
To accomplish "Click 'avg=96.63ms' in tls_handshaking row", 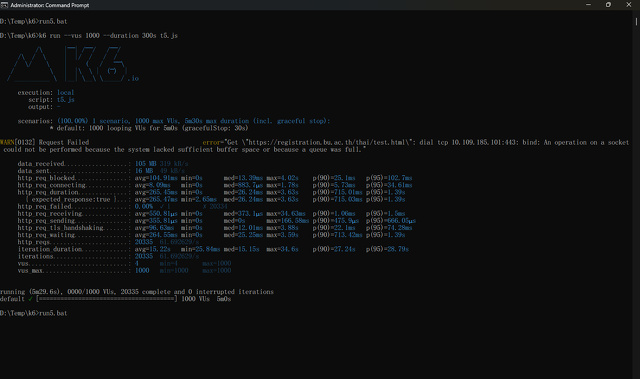I will (155, 228).
